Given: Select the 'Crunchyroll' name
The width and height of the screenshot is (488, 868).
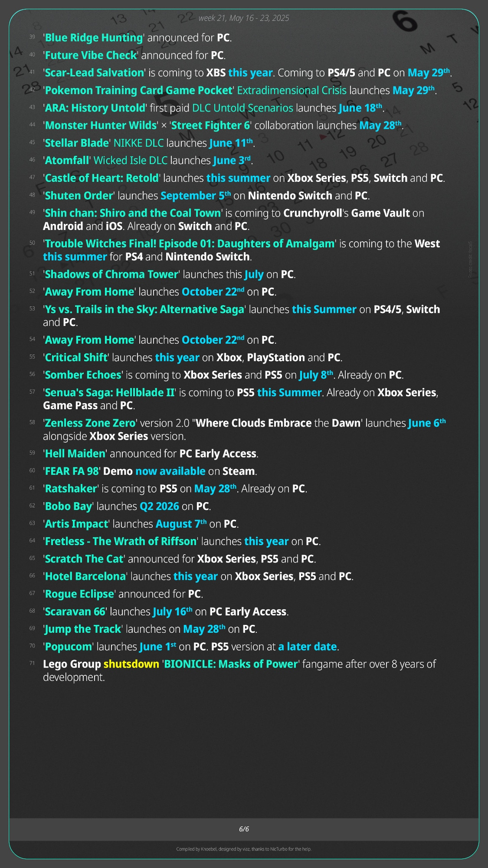Looking at the screenshot, I should pos(313,213).
